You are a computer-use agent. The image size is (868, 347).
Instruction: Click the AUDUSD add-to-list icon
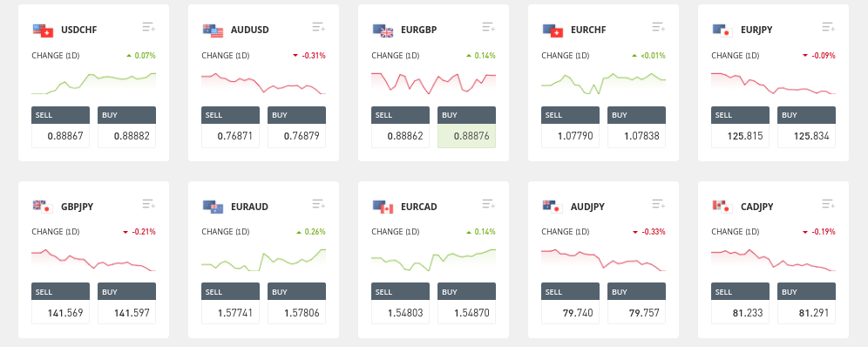click(319, 26)
